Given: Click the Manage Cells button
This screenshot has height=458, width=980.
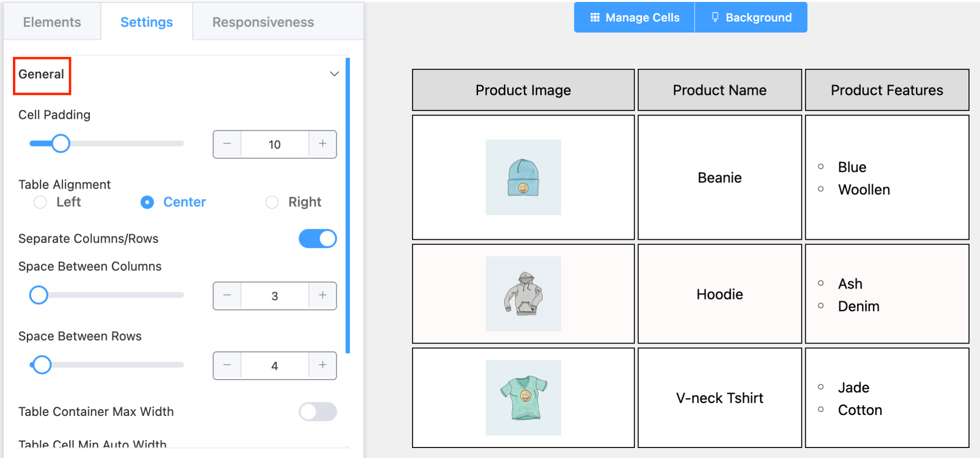Looking at the screenshot, I should tap(634, 17).
